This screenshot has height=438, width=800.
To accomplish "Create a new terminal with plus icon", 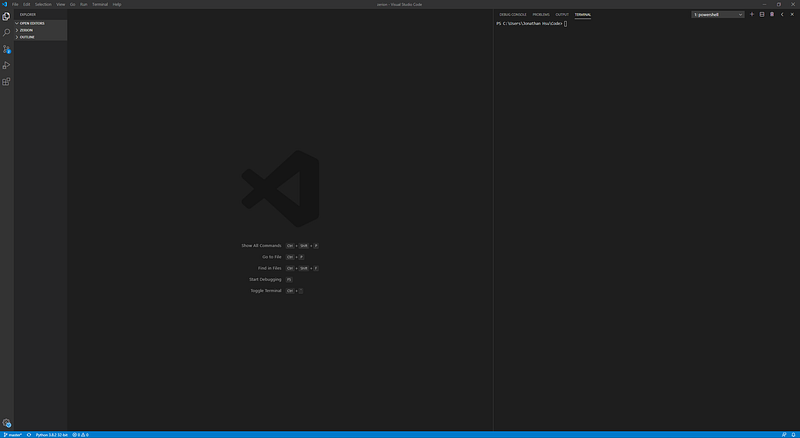I will point(752,14).
